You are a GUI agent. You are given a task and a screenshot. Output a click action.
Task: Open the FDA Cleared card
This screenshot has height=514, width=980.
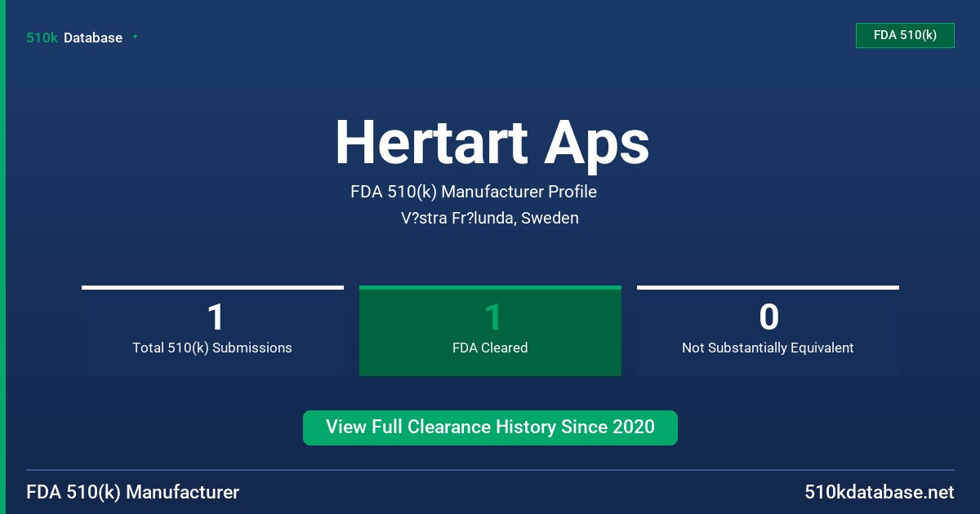pos(490,331)
